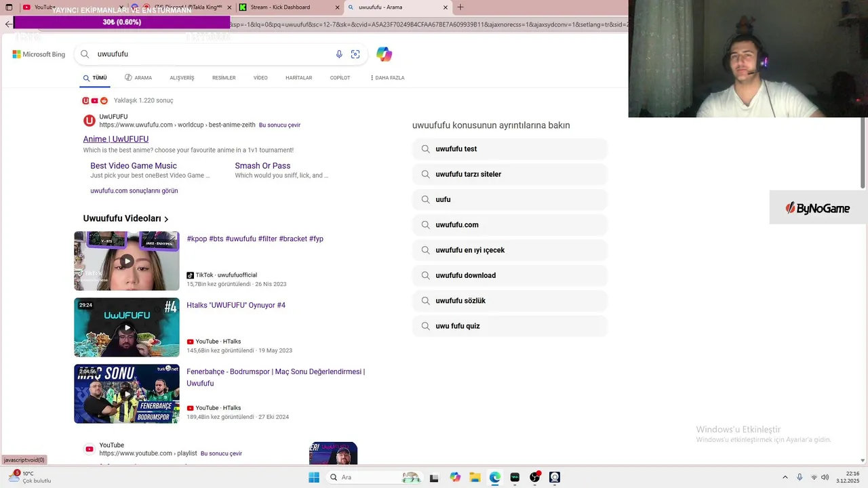Viewport: 868px width, 488px height.
Task: Open network settings from the Wi-Fi tray icon
Action: pos(814,477)
